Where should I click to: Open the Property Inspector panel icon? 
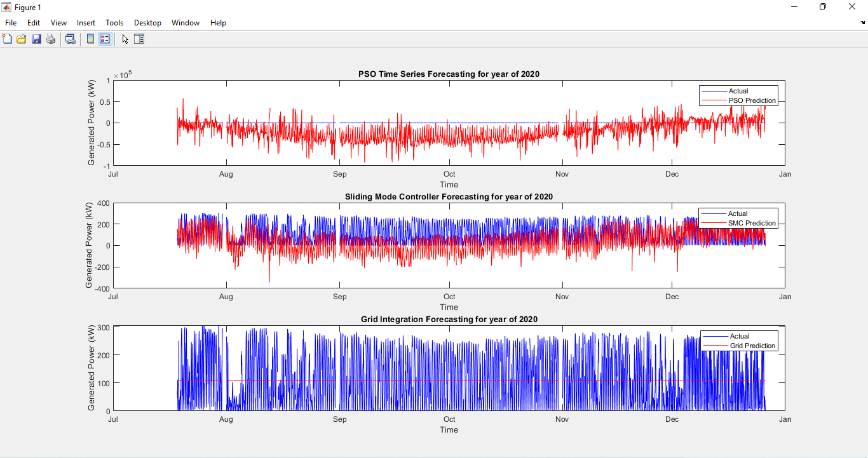(x=139, y=39)
